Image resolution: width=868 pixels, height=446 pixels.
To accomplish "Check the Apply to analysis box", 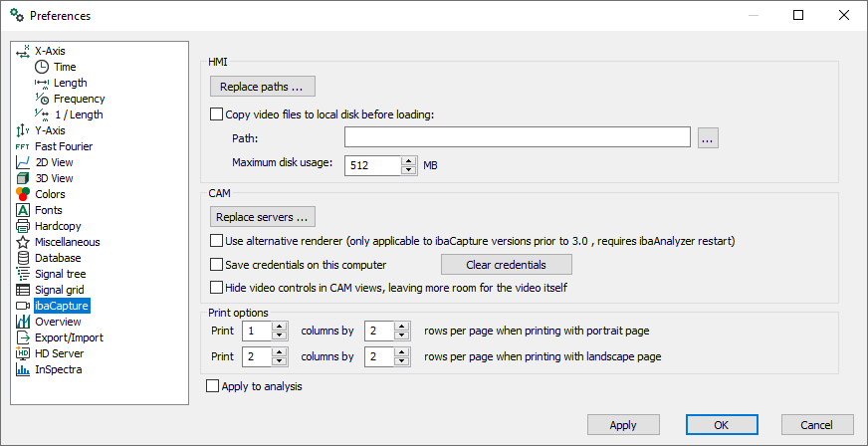I will 212,386.
